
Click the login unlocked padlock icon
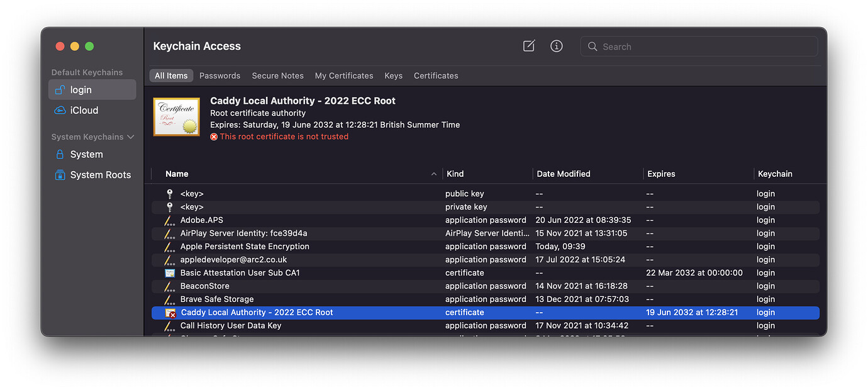60,90
